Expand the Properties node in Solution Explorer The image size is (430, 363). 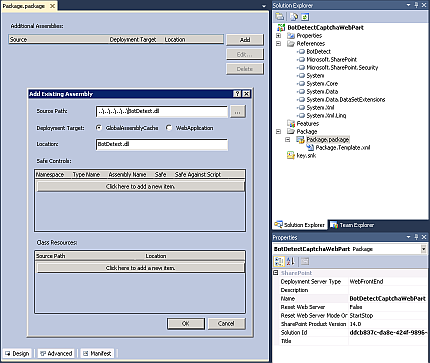pyautogui.click(x=279, y=36)
